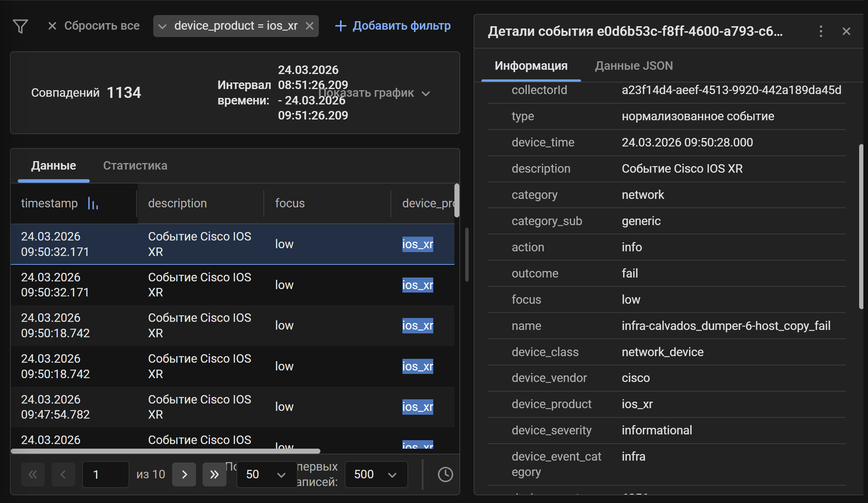Open the 500 records dropdown

click(376, 474)
